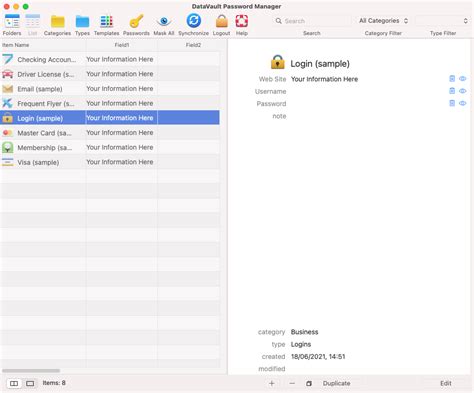Add a new item with plus button

(272, 384)
